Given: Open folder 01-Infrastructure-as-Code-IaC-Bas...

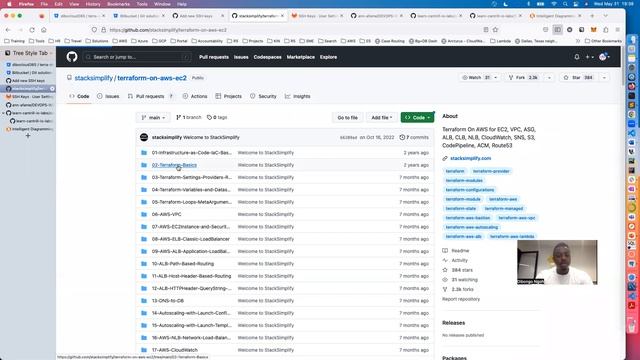Looking at the screenshot, I should tap(191, 153).
